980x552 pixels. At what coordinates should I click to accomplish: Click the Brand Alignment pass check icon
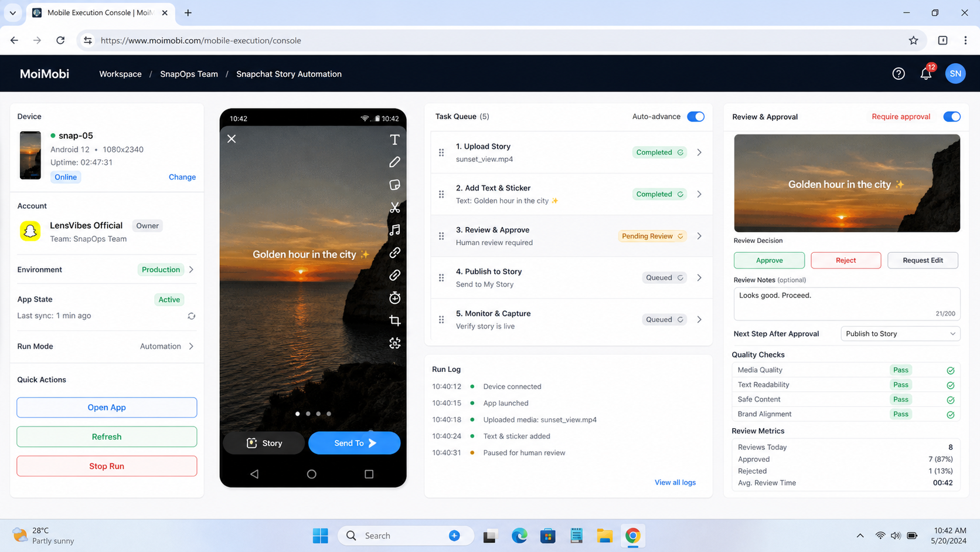coord(951,415)
